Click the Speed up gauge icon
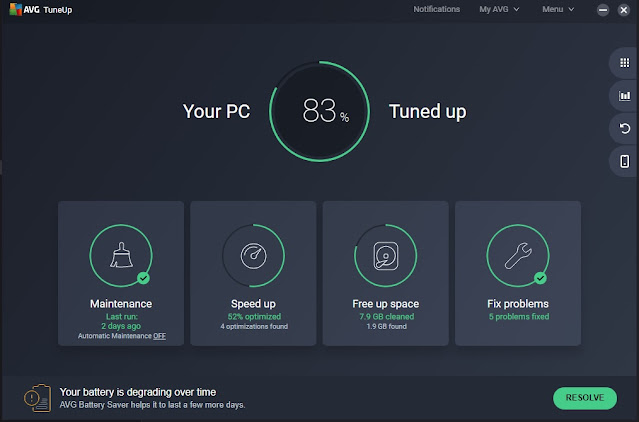This screenshot has height=422, width=639. click(x=253, y=256)
